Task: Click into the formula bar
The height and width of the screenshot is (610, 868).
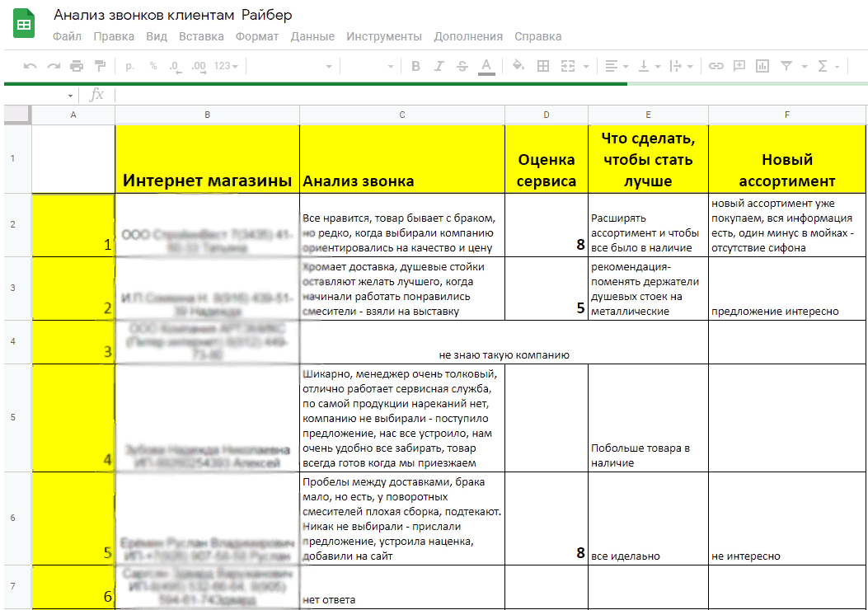Action: point(490,95)
